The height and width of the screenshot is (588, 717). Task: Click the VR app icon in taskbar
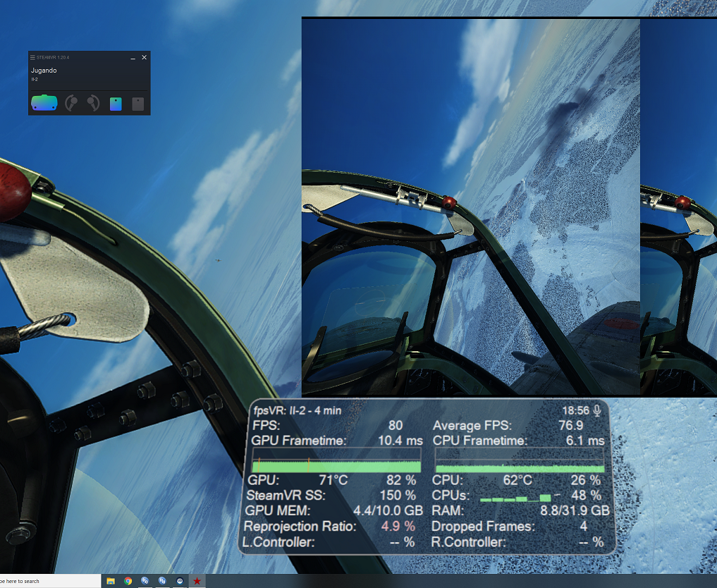tap(180, 581)
